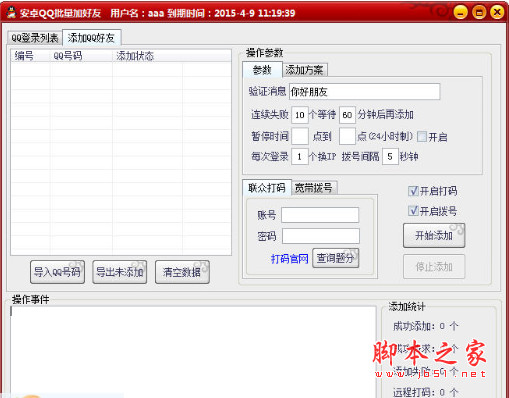509x398 pixels.
Task: Click the 账号 input field
Action: point(320,215)
